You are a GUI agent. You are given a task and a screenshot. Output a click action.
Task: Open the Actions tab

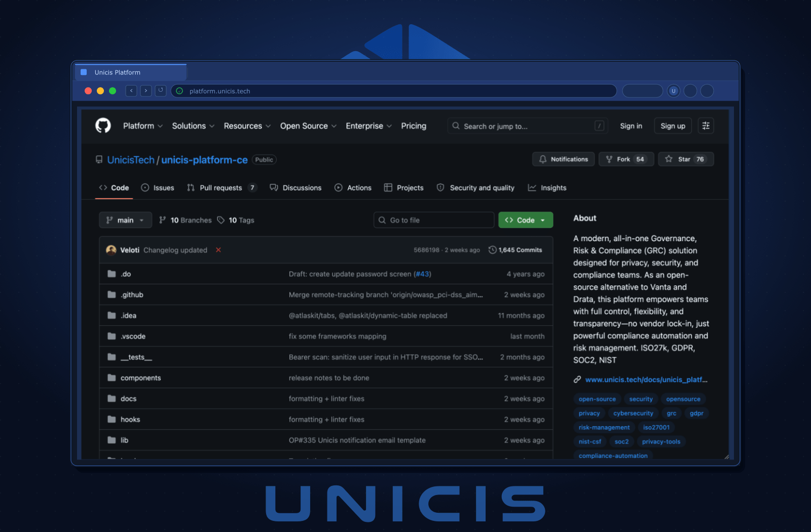click(x=353, y=187)
